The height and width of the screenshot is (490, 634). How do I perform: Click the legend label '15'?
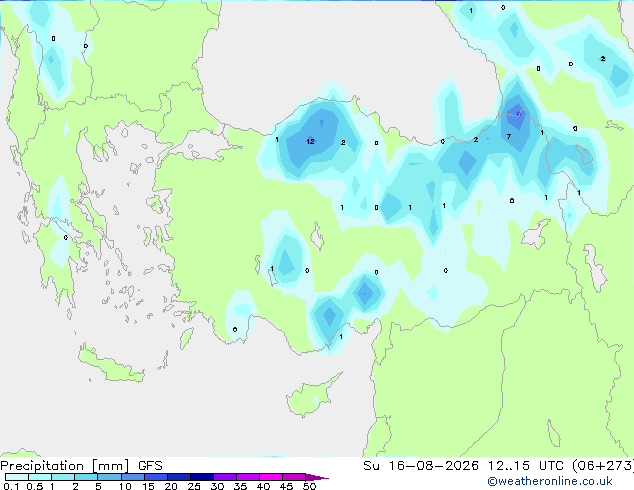point(148,486)
